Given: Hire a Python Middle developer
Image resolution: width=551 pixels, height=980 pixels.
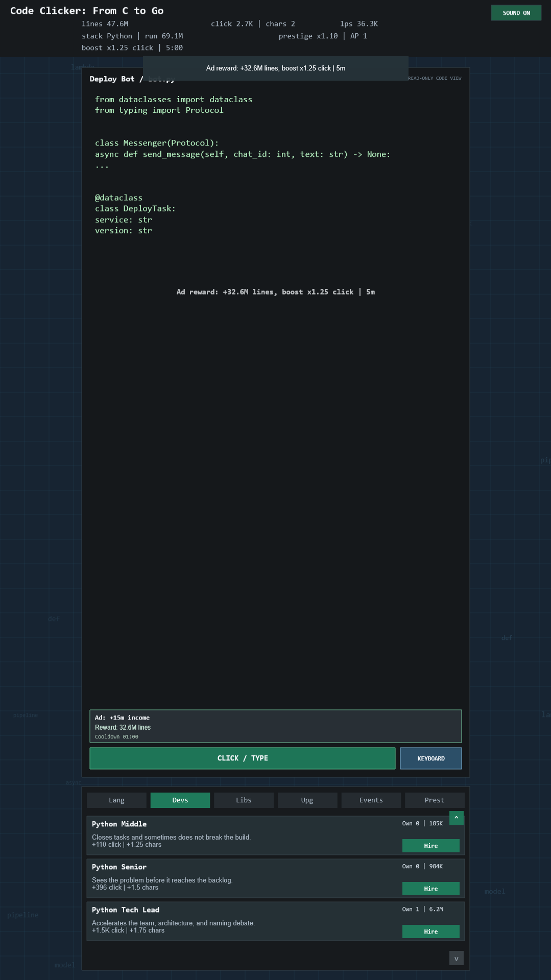Looking at the screenshot, I should (431, 846).
